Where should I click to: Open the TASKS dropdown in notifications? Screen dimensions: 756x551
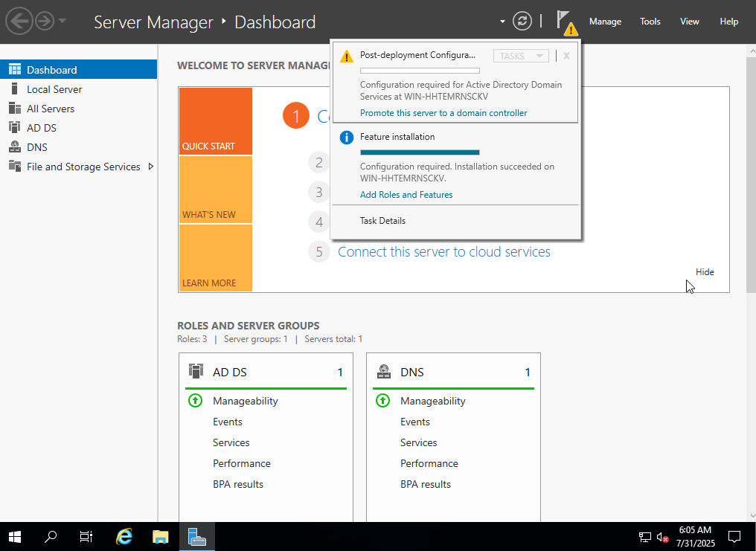pyautogui.click(x=521, y=56)
